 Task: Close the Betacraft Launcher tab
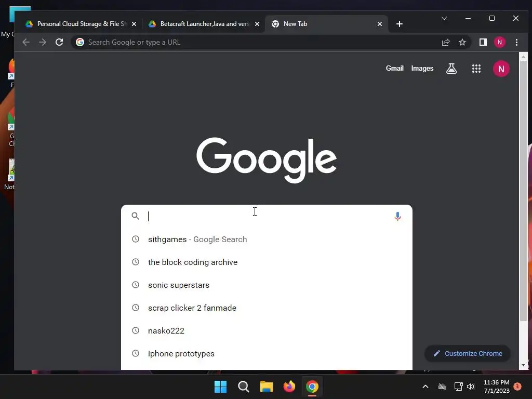pos(257,24)
